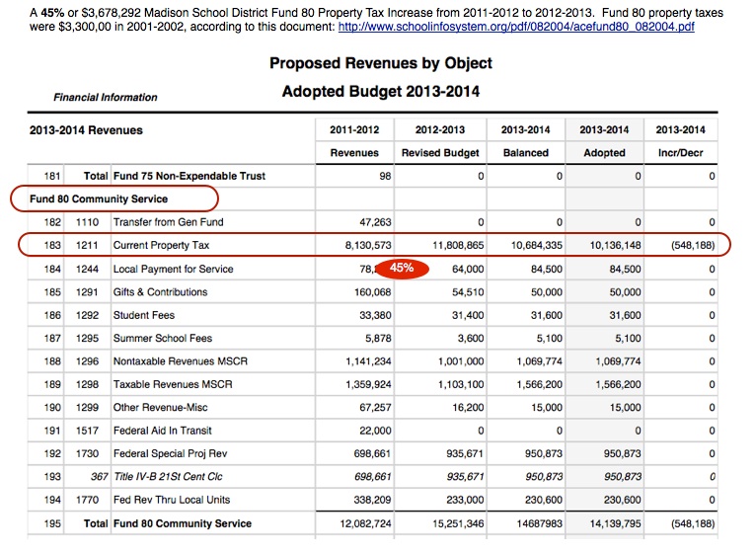Click the value 1,103,100
The width and height of the screenshot is (756, 555).
461,384
